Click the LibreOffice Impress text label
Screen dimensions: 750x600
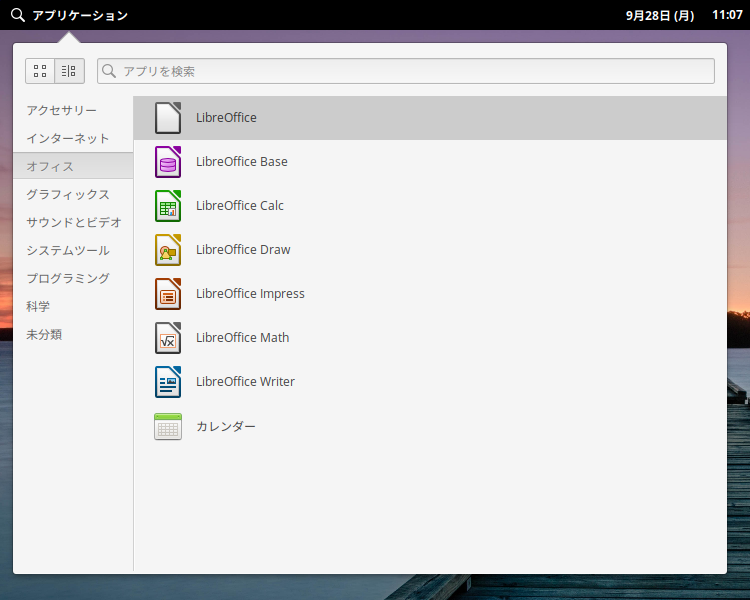tap(250, 294)
